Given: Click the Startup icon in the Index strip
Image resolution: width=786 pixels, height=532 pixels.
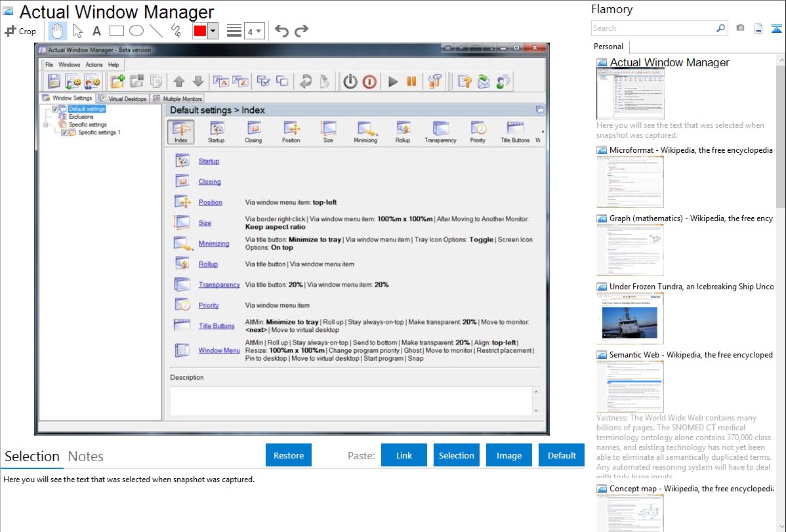Looking at the screenshot, I should (216, 132).
